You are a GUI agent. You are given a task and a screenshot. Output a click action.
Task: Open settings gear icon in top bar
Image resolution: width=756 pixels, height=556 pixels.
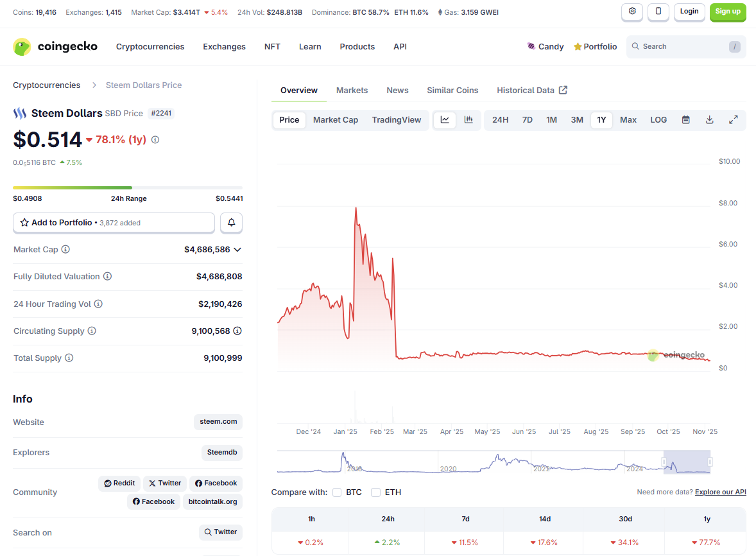(x=632, y=12)
